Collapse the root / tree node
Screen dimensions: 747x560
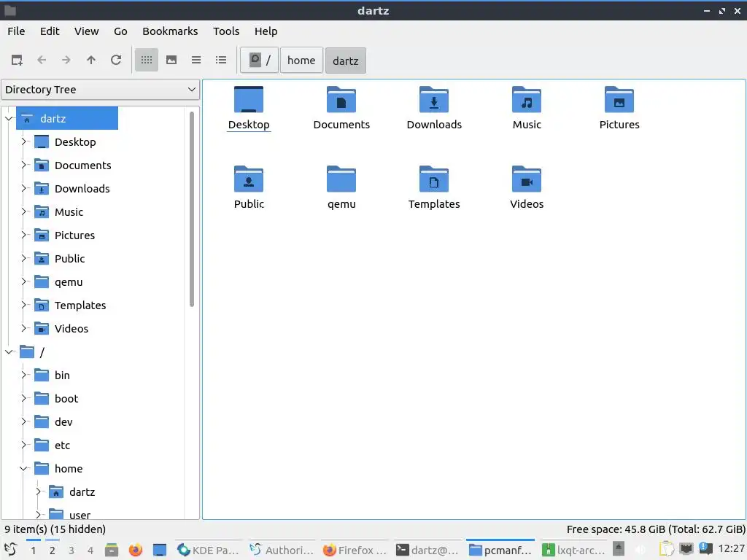point(9,352)
